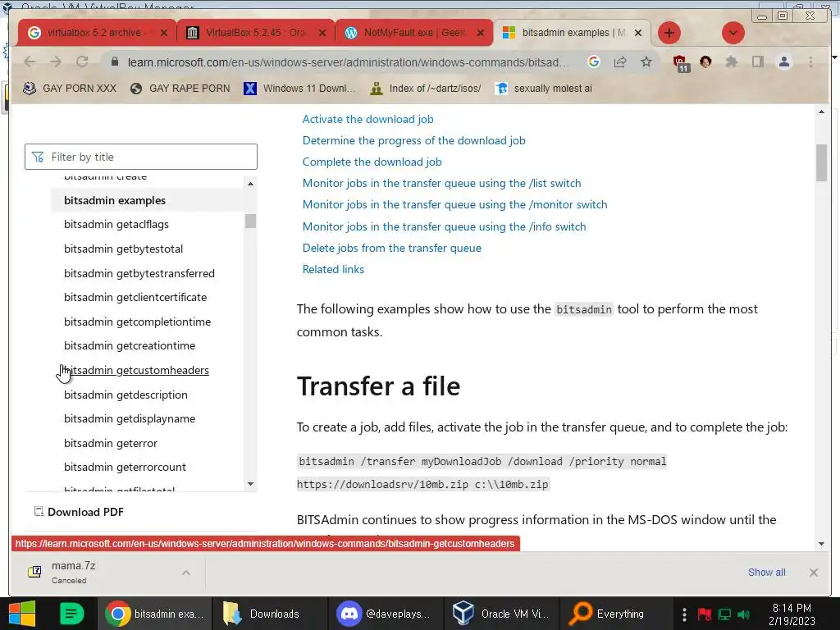Viewport: 840px width, 630px height.
Task: Open the mama.7z download item
Action: click(x=73, y=572)
